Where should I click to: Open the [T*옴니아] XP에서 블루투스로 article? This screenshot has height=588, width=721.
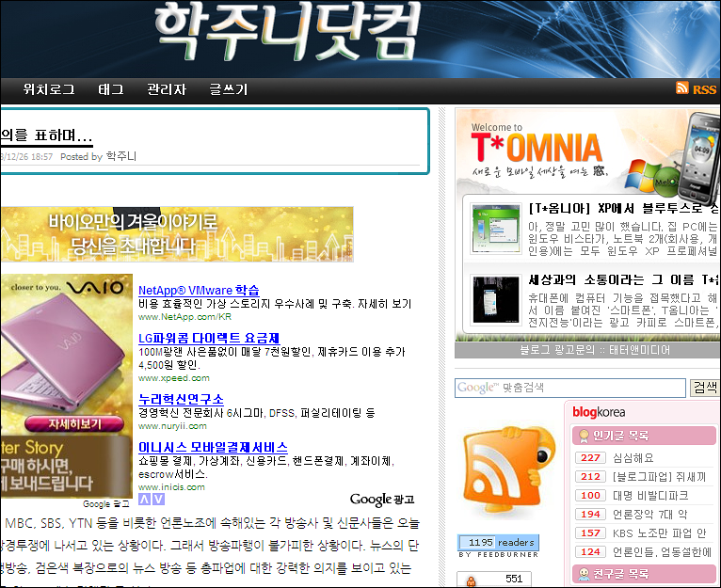click(x=623, y=209)
